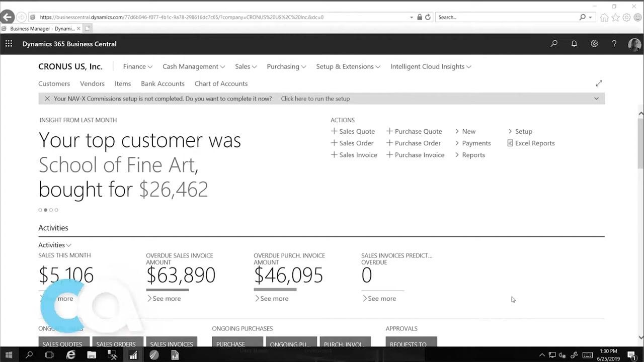Screen dimensions: 644x362
Task: Open the Windows action center icon
Action: pyautogui.click(x=631, y=355)
